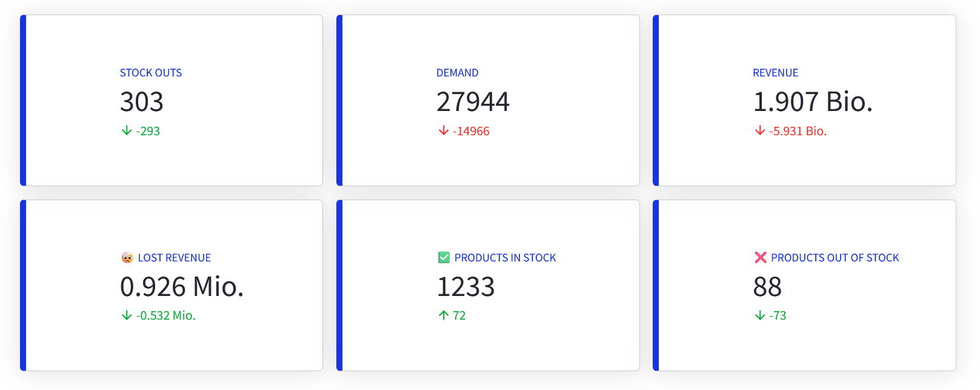The height and width of the screenshot is (390, 980).
Task: Click the -14966 change indicator under Demand
Action: [471, 130]
